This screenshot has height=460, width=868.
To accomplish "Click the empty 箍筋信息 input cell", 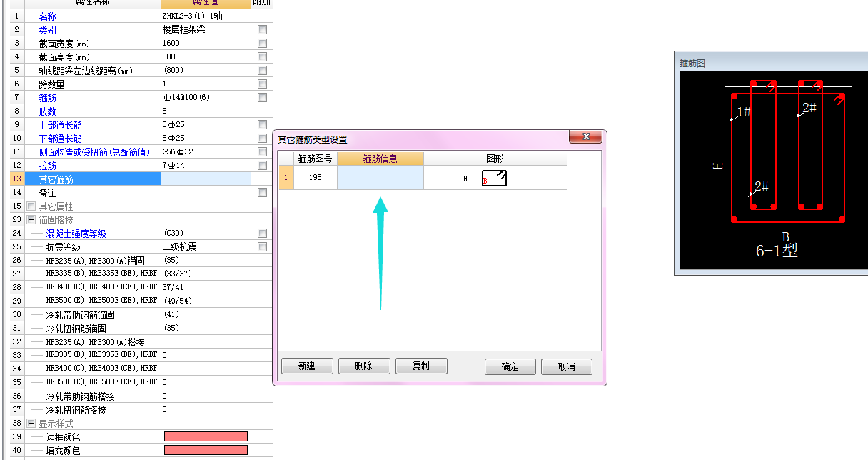I will (380, 178).
